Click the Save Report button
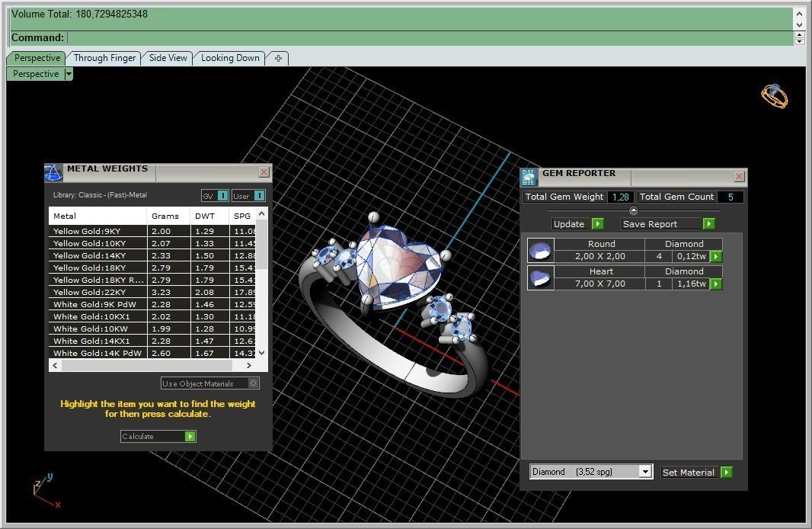The image size is (812, 529). 668,224
